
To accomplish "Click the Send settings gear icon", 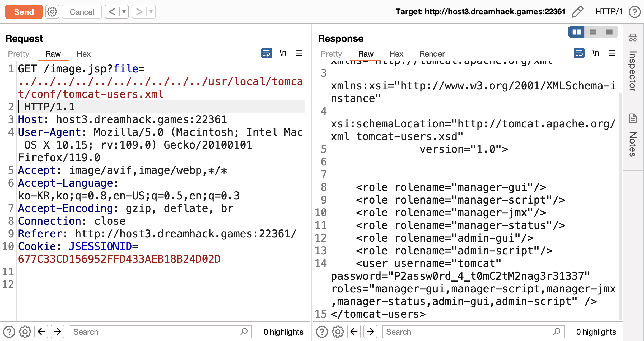I will click(52, 12).
